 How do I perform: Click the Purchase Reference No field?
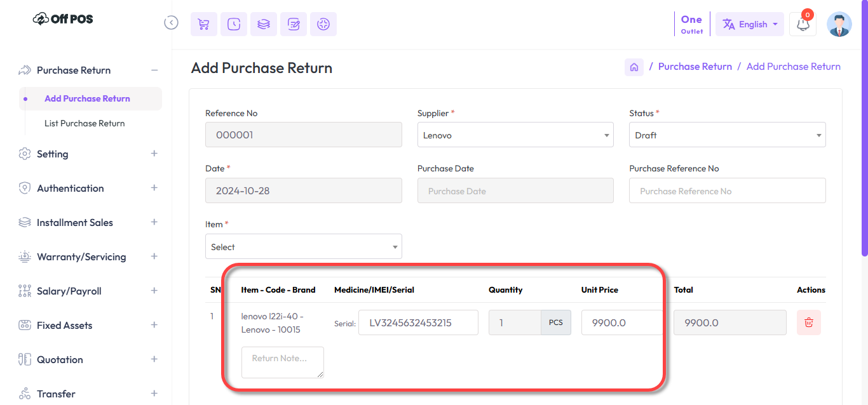[727, 191]
